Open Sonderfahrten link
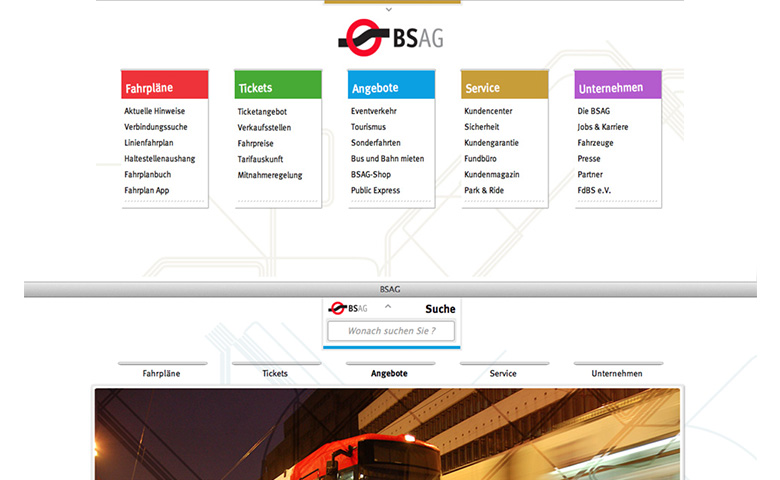 376,143
